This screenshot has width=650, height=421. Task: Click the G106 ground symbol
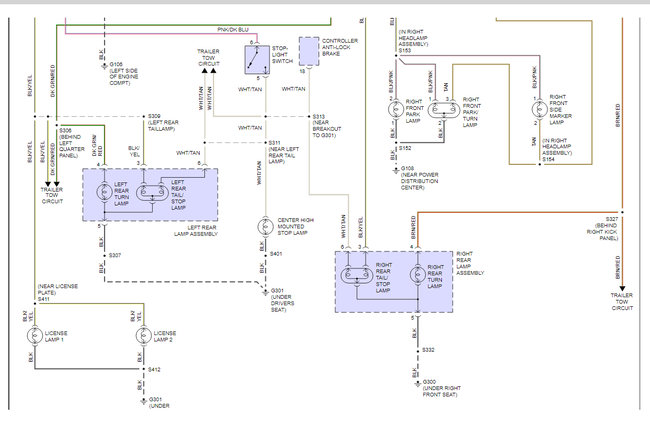coord(104,65)
